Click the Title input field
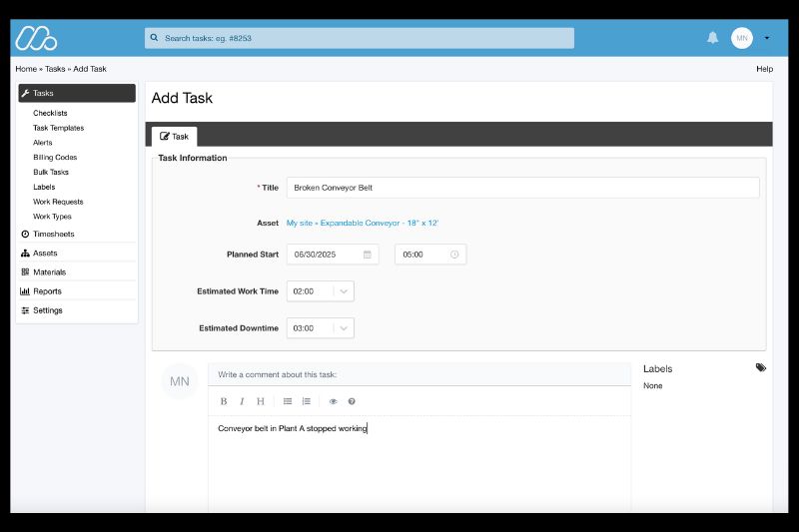This screenshot has height=532, width=799. pyautogui.click(x=522, y=188)
